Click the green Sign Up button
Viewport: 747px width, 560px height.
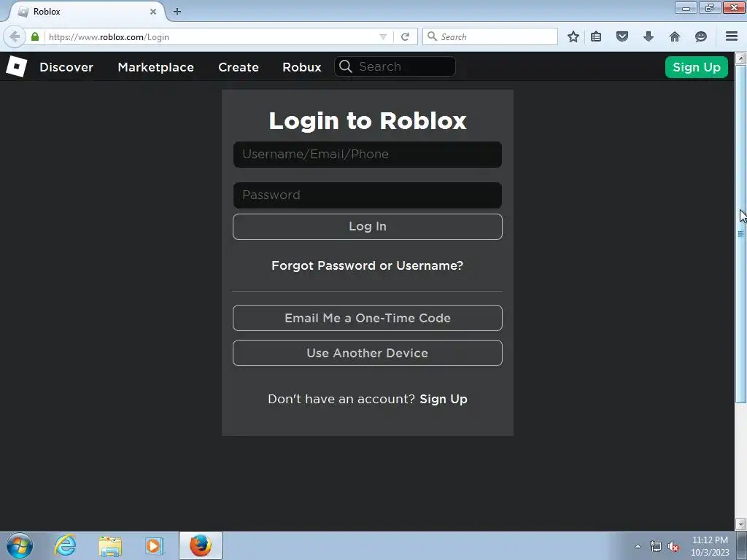click(697, 67)
